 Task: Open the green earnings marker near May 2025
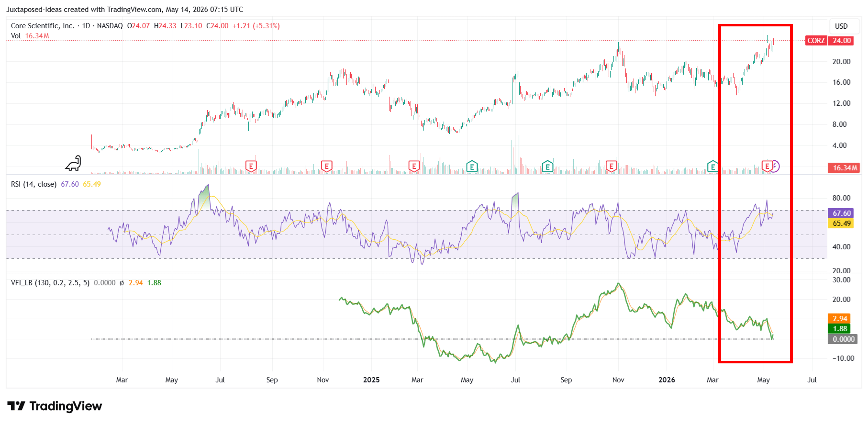472,167
